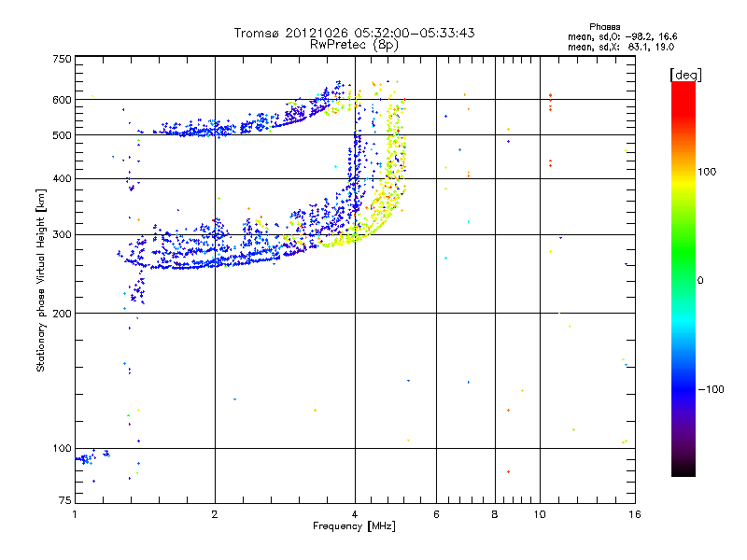Viewport: 747px width, 560px height.
Task: Click the x-axis tick label "2"
Action: pos(215,514)
